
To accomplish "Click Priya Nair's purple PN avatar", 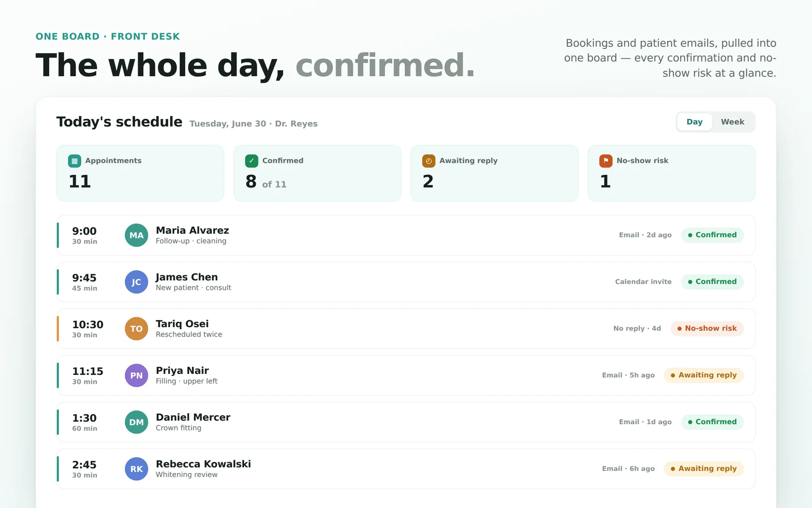I will pos(137,375).
